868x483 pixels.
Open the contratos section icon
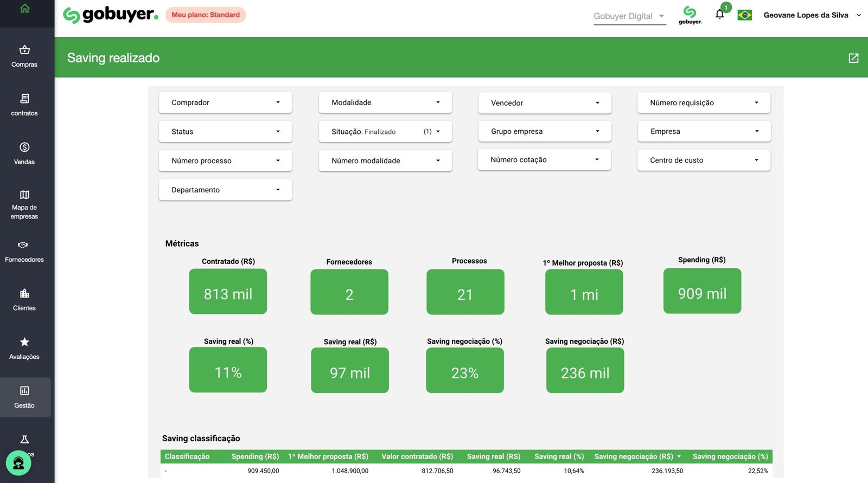(24, 99)
